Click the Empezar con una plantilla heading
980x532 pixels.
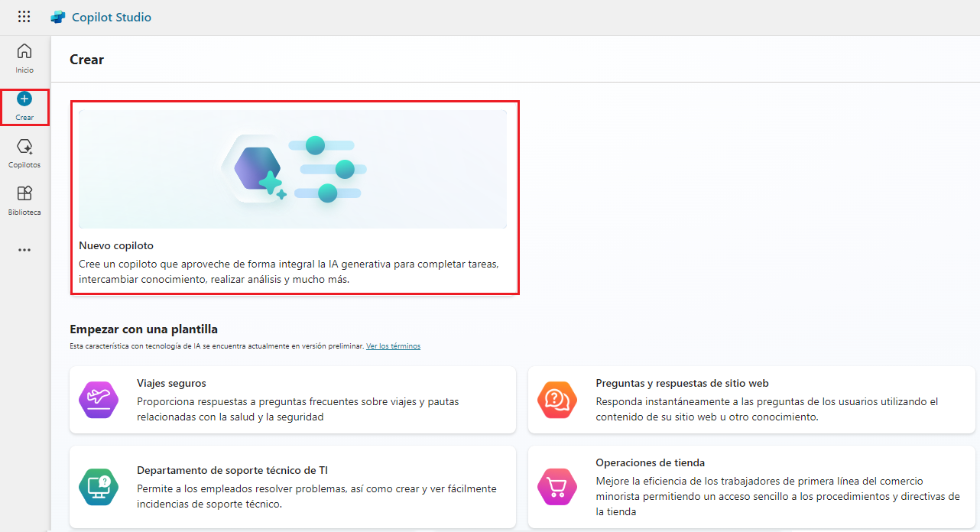[144, 329]
